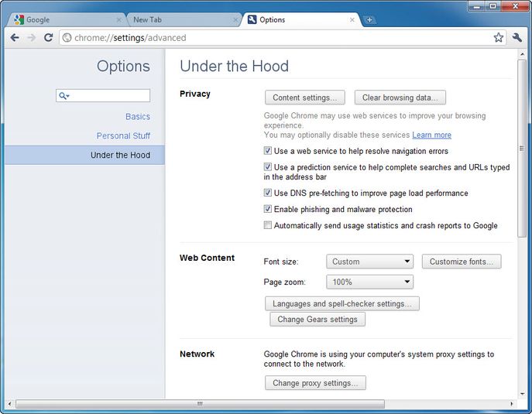Click the Web Content section label

pos(207,258)
